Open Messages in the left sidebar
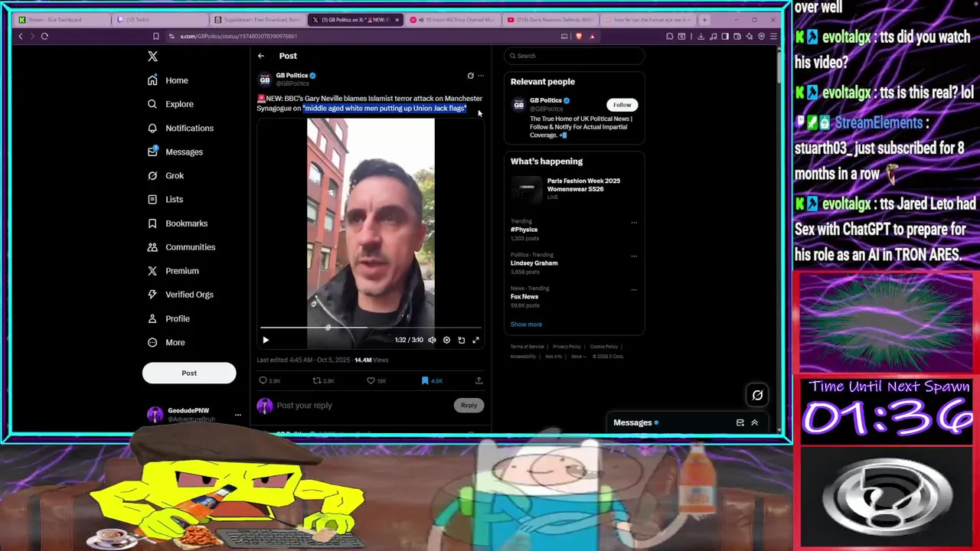980x551 pixels. [175, 152]
